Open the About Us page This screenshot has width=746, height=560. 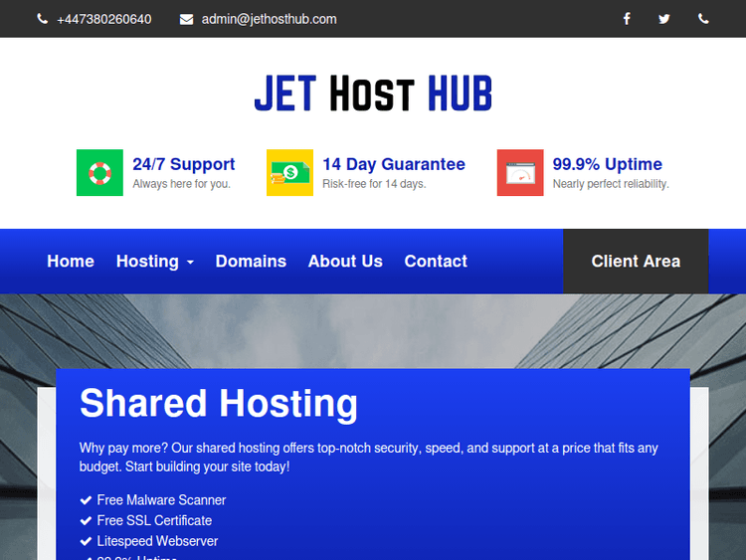(x=345, y=262)
